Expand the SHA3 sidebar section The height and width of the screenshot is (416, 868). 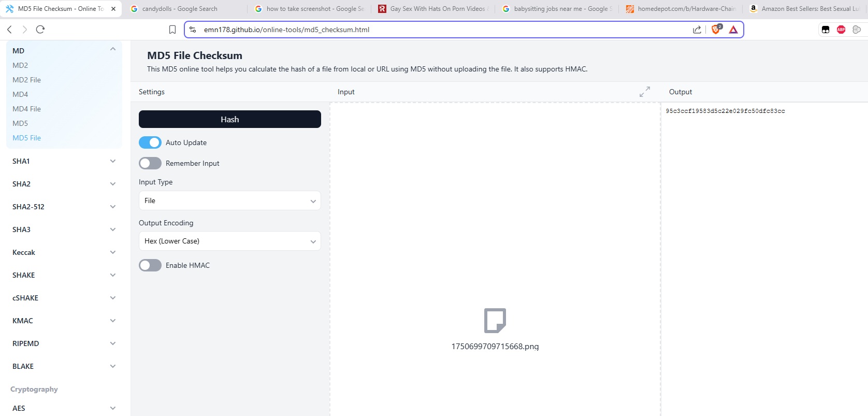click(x=64, y=229)
